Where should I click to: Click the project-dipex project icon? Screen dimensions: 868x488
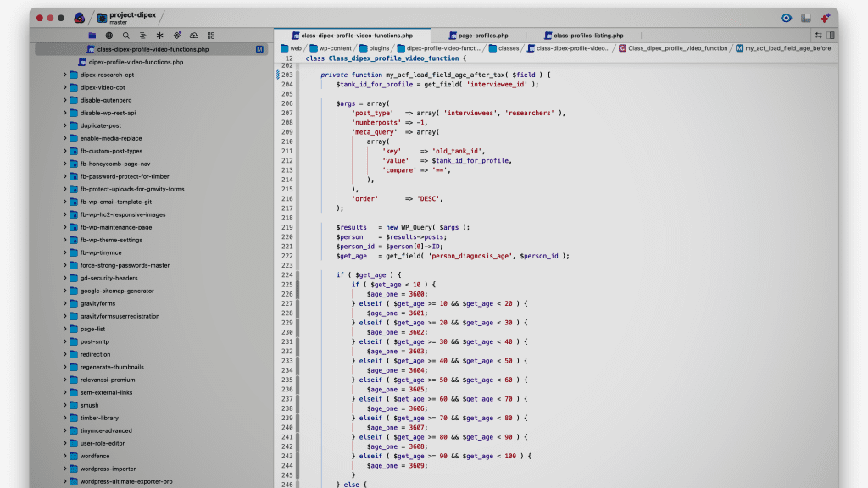click(103, 19)
